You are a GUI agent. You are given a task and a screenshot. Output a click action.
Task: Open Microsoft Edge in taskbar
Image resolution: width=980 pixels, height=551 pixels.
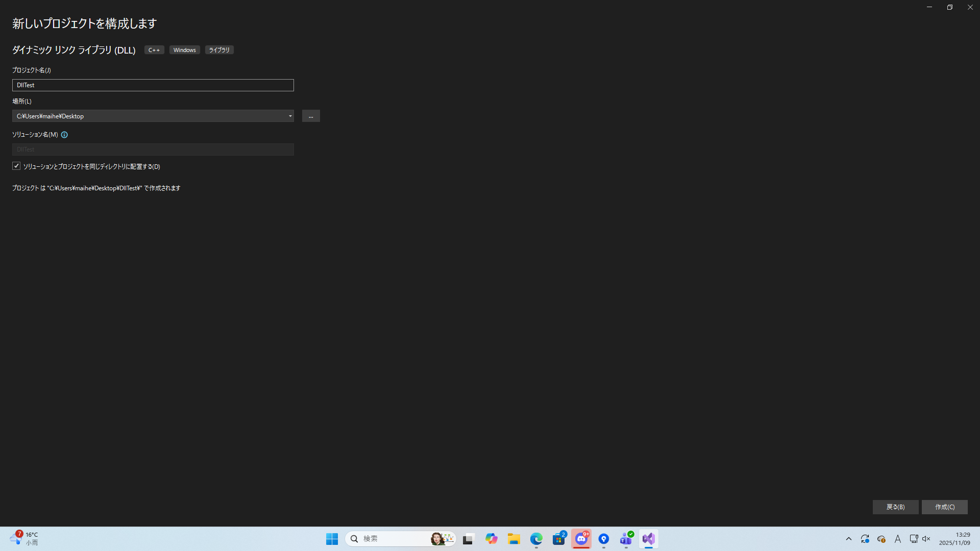pyautogui.click(x=536, y=539)
